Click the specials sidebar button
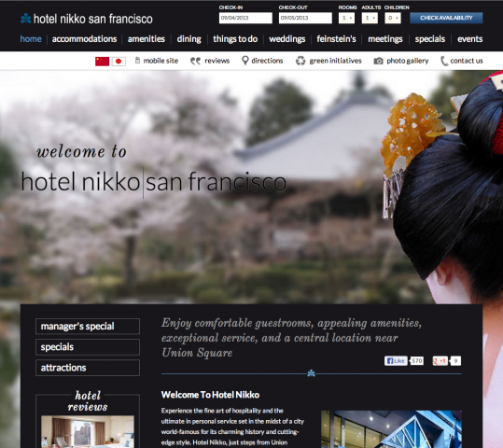 pos(88,347)
